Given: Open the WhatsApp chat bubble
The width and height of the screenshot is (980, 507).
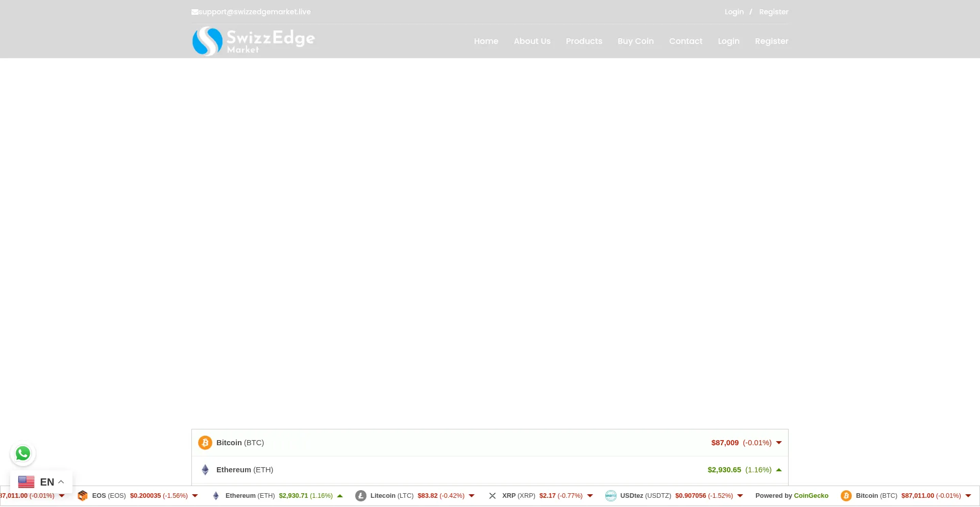Looking at the screenshot, I should (x=23, y=453).
